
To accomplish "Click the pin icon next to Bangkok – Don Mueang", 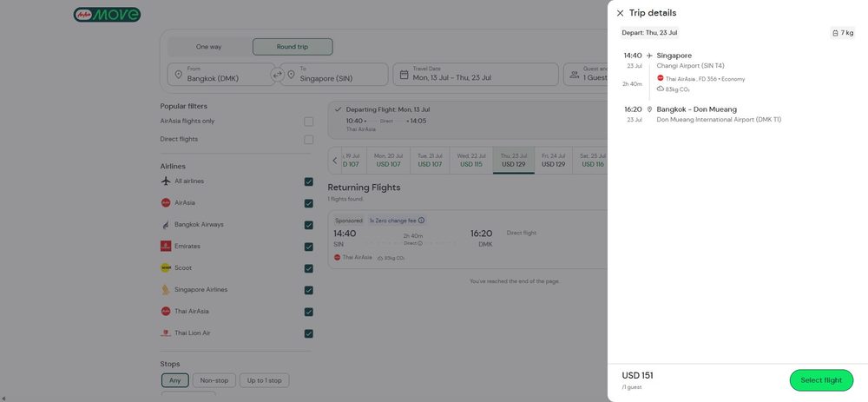I will [x=649, y=109].
